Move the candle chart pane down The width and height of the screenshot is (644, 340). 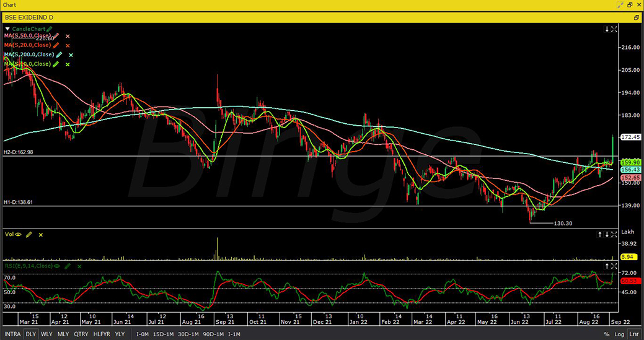click(x=607, y=29)
